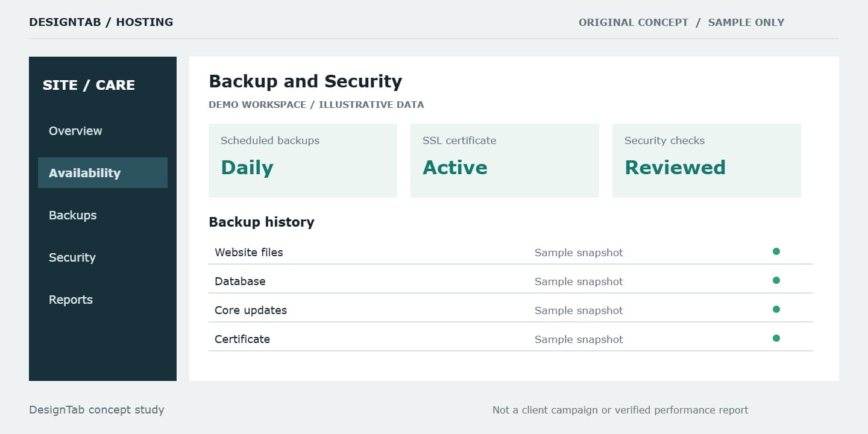Image resolution: width=868 pixels, height=434 pixels.
Task: Navigate to Reports in the sidebar
Action: click(x=71, y=300)
